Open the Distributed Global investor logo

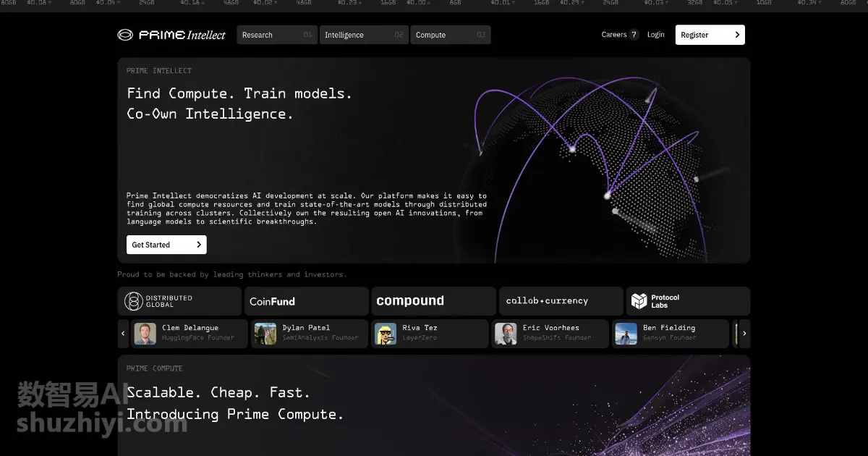[x=179, y=301]
